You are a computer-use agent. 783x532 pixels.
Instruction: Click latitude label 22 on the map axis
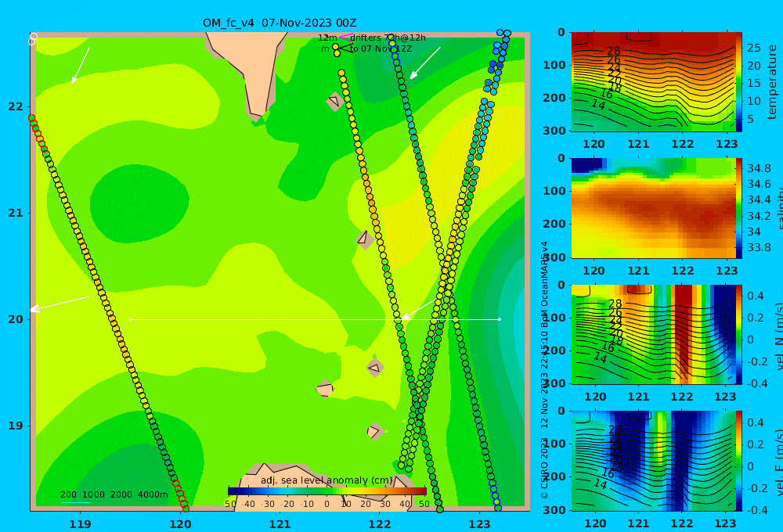point(15,106)
